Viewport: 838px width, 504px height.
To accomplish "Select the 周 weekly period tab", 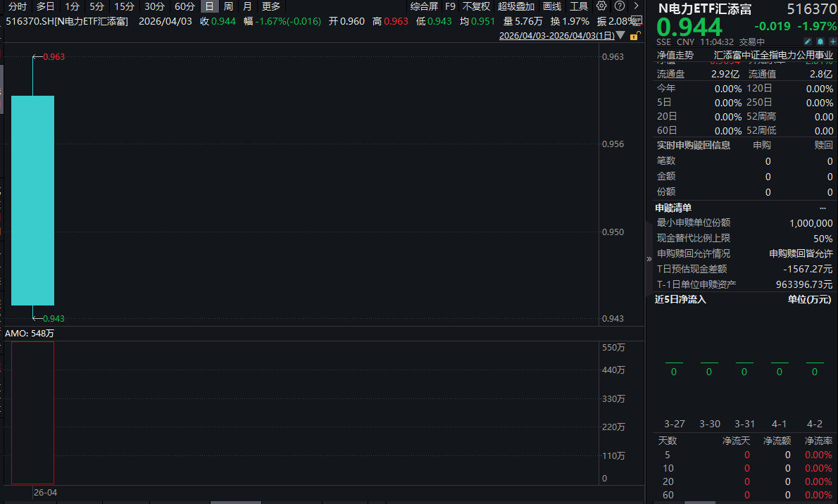I will pos(228,6).
